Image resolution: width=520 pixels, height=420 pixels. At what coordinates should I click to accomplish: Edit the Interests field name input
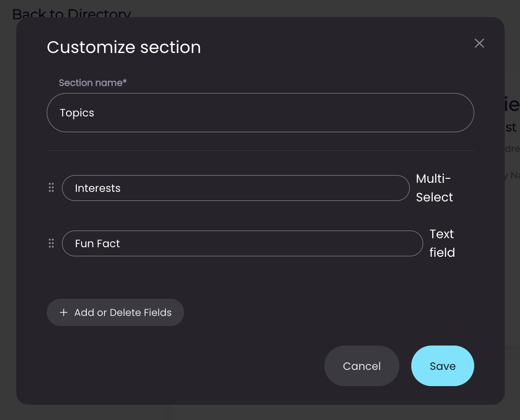click(x=236, y=188)
